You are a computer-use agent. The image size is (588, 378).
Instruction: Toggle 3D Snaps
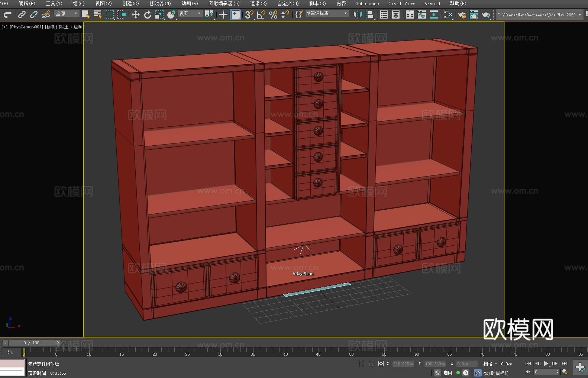click(x=249, y=14)
